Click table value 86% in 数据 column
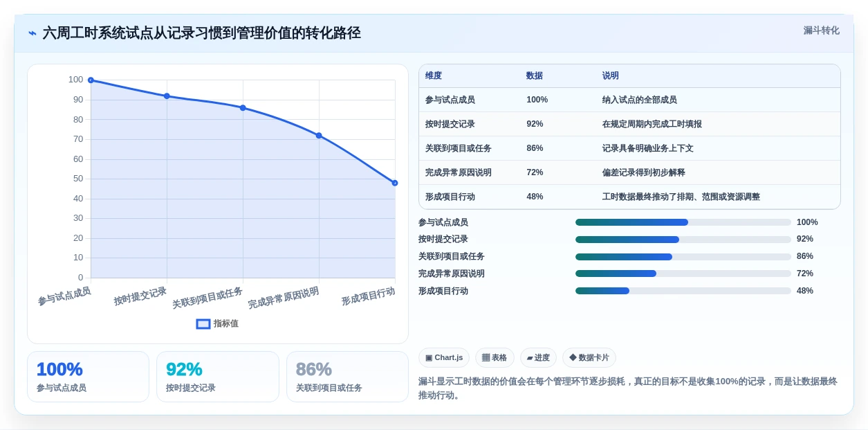Image resolution: width=868 pixels, height=430 pixels. (x=535, y=148)
